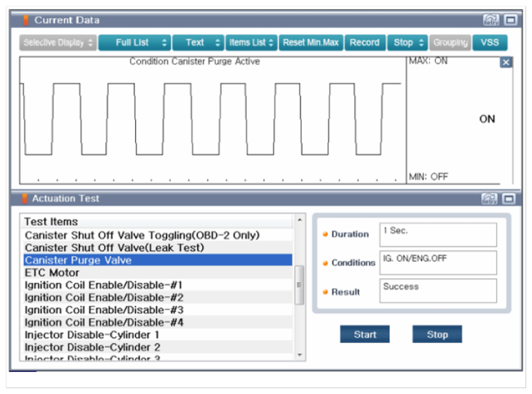The image size is (532, 394).
Task: Select Canister Shut Off Valve(Leak Test)
Action: (114, 248)
